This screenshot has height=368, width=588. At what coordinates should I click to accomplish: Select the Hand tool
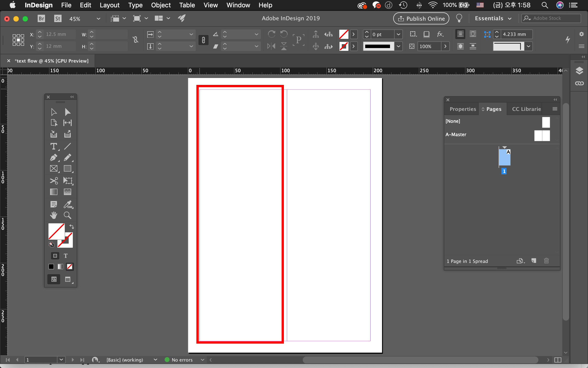click(x=54, y=216)
